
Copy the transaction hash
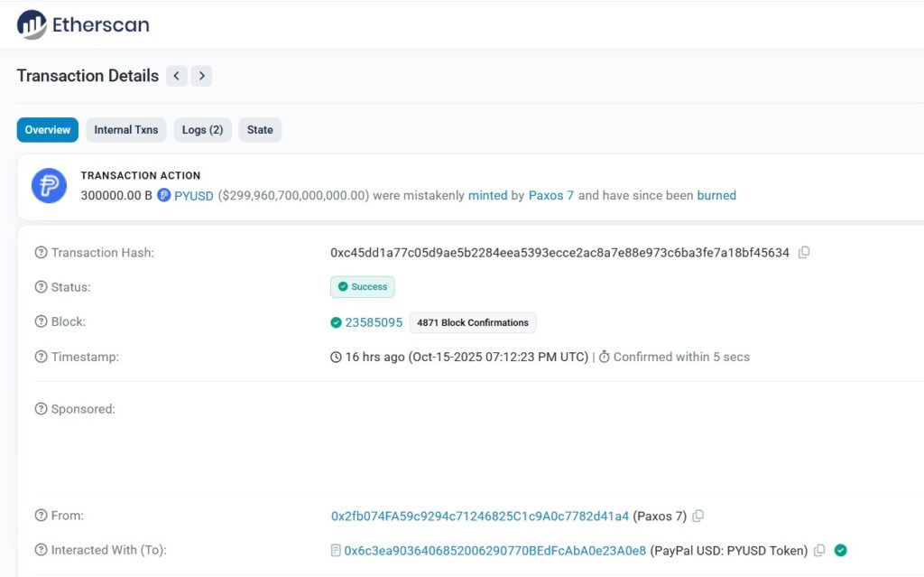[804, 253]
